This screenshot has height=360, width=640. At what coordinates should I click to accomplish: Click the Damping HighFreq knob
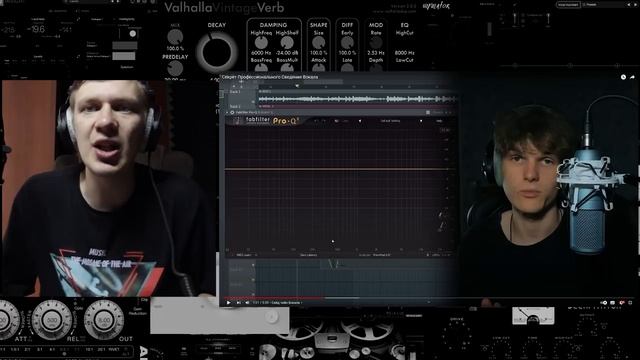point(261,42)
